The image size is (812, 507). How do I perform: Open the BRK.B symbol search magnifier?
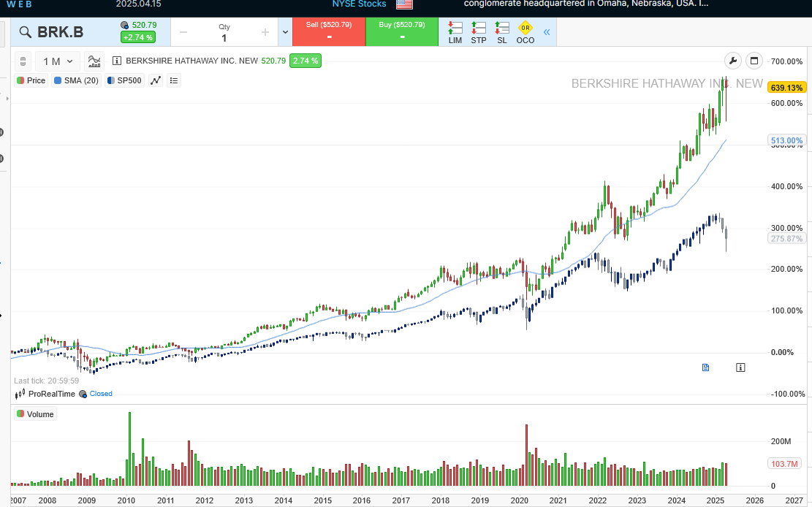[x=25, y=32]
